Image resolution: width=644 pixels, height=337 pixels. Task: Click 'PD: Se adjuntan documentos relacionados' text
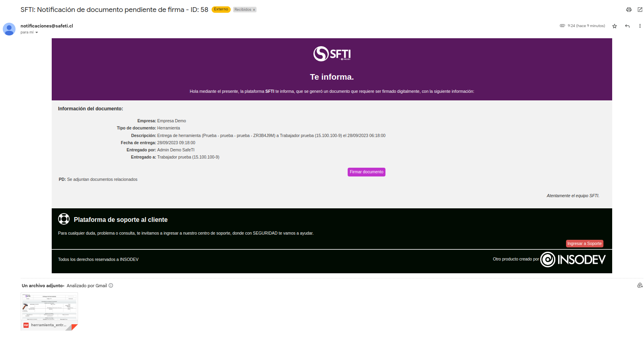pos(98,180)
